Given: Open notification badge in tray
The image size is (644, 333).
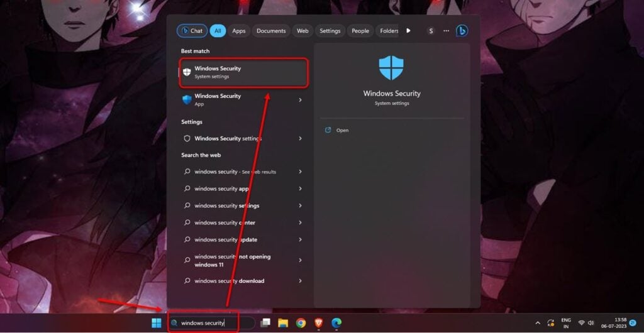Looking at the screenshot, I should click(633, 323).
